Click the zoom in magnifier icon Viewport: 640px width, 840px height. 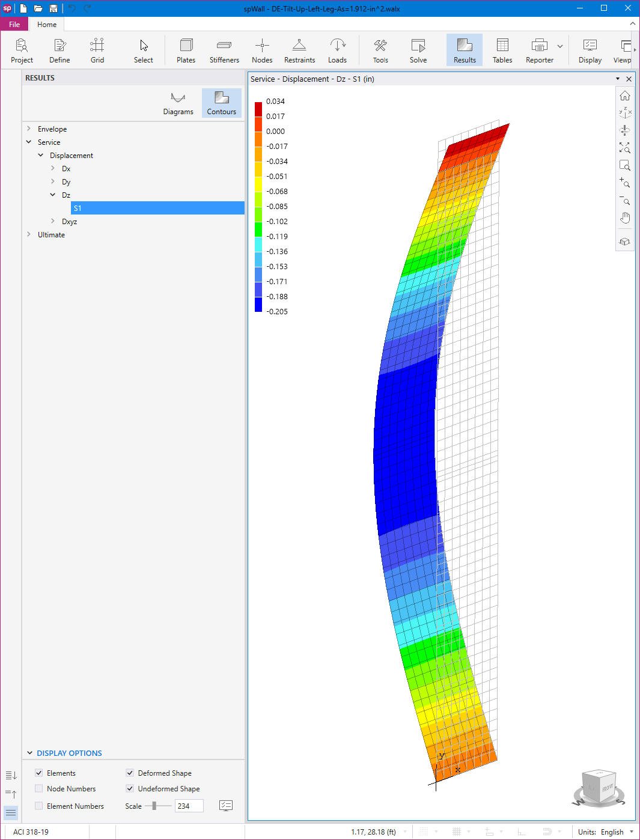(x=625, y=183)
